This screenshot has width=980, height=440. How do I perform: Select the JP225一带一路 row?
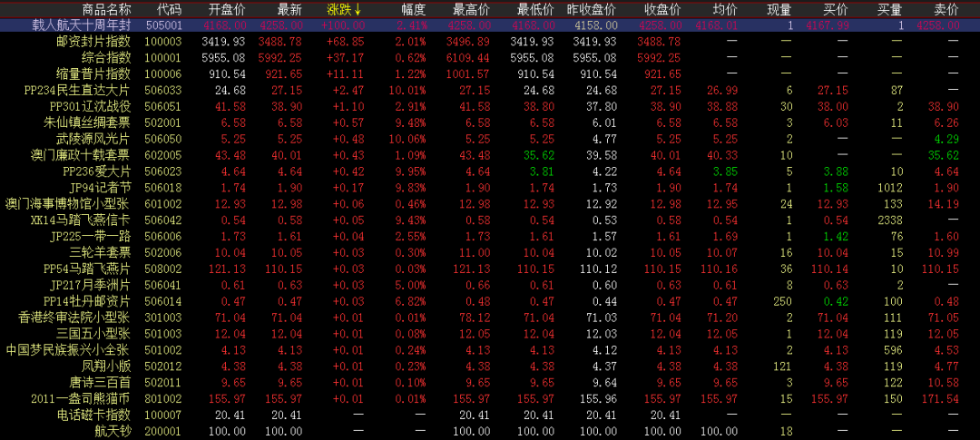click(x=490, y=236)
